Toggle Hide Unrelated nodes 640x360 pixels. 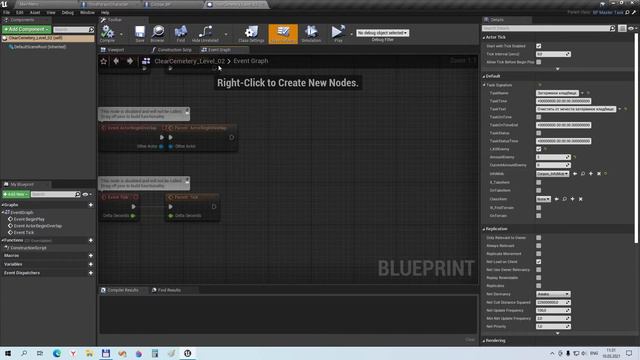pos(205,33)
